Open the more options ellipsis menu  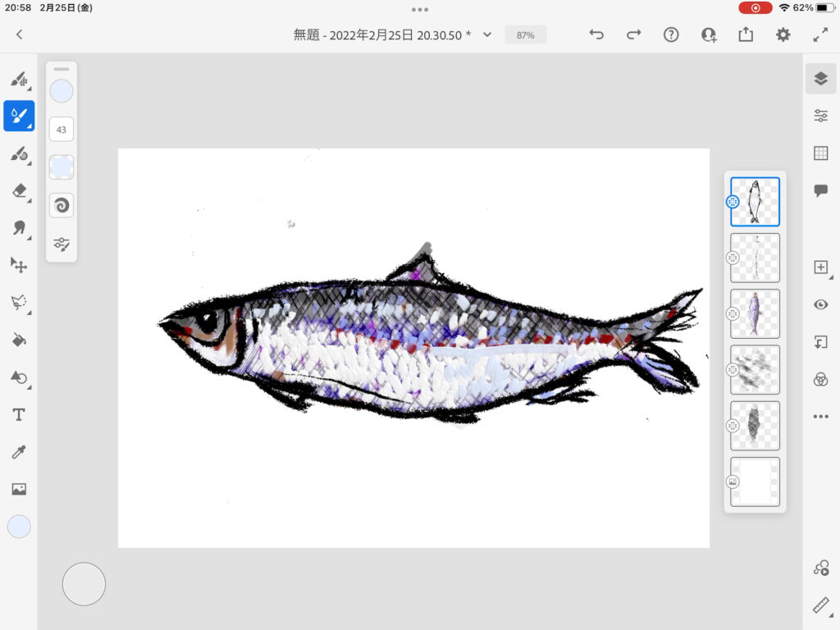[820, 417]
